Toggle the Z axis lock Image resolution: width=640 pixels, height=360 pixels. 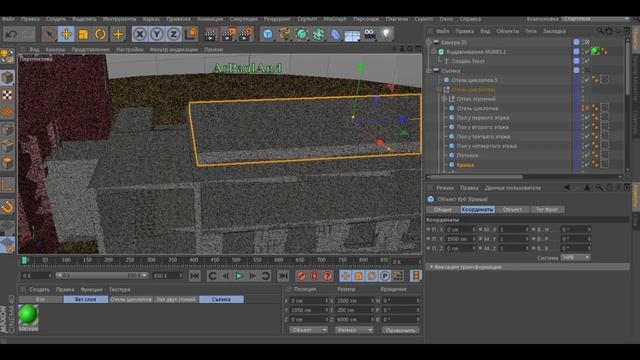pyautogui.click(x=173, y=34)
